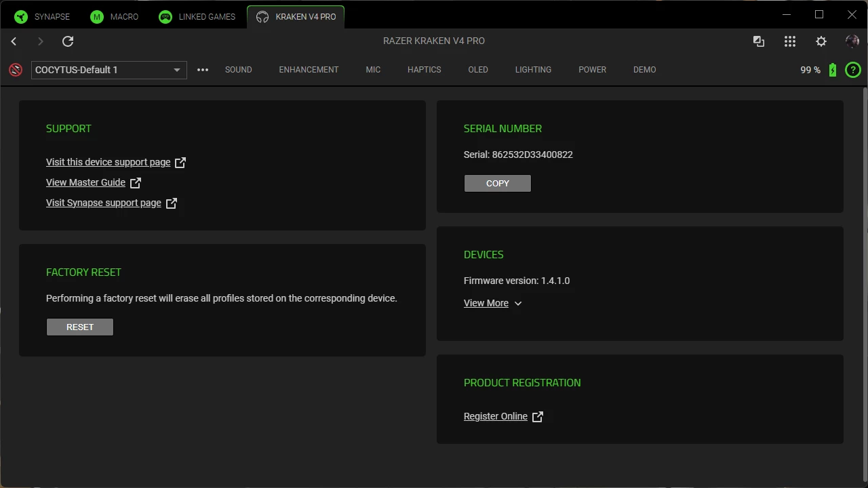This screenshot has width=868, height=488.
Task: Open the OLED section
Action: click(478, 70)
